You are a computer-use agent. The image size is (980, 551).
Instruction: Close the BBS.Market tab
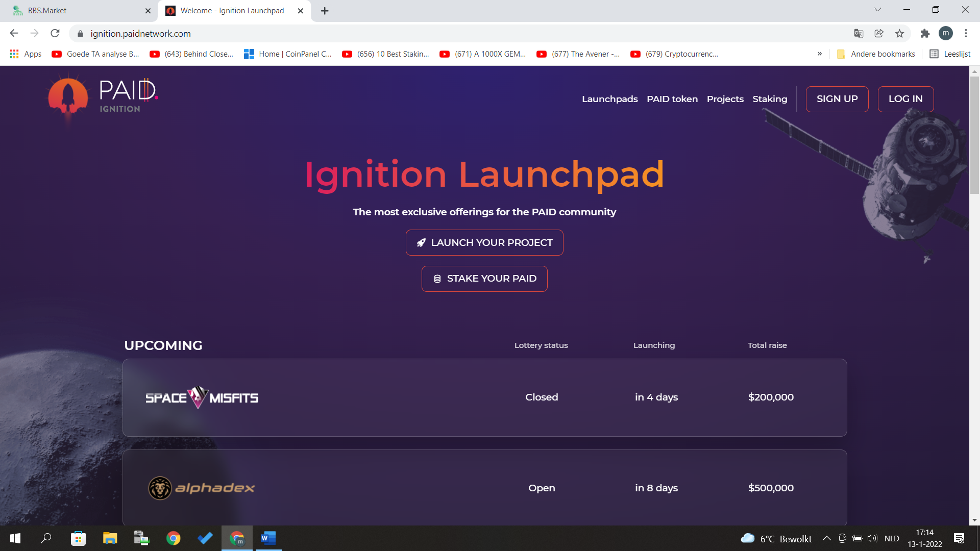[148, 11]
